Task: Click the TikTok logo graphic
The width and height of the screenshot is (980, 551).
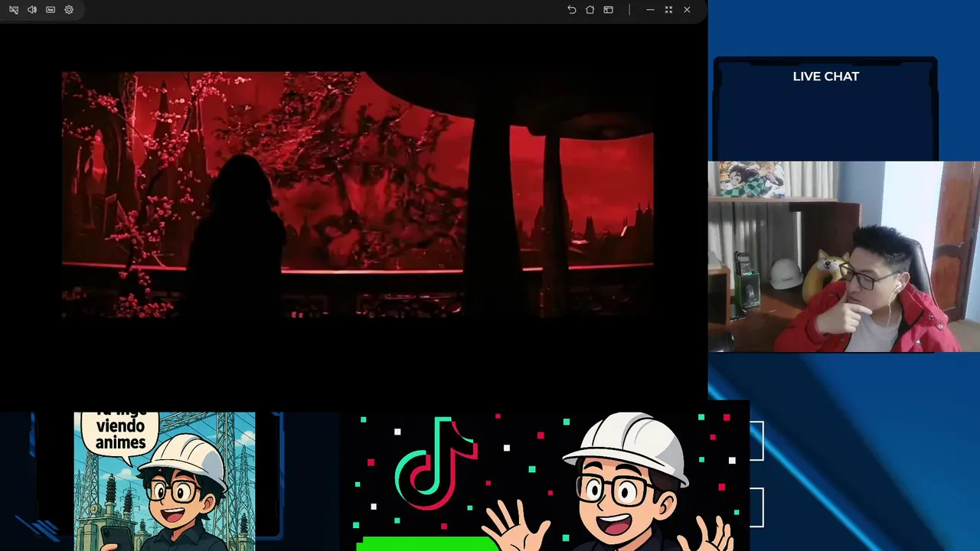Action: click(x=436, y=462)
